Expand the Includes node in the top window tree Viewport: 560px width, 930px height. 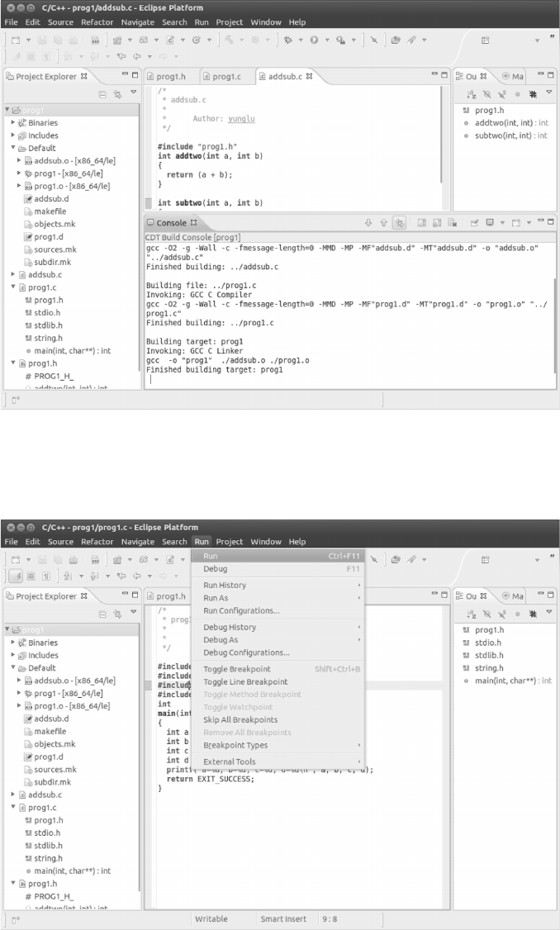(12, 135)
